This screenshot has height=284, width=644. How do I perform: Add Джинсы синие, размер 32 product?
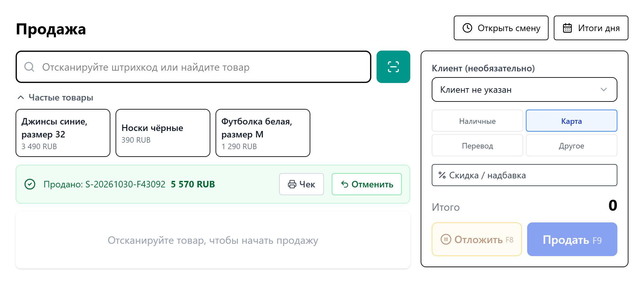click(x=63, y=133)
